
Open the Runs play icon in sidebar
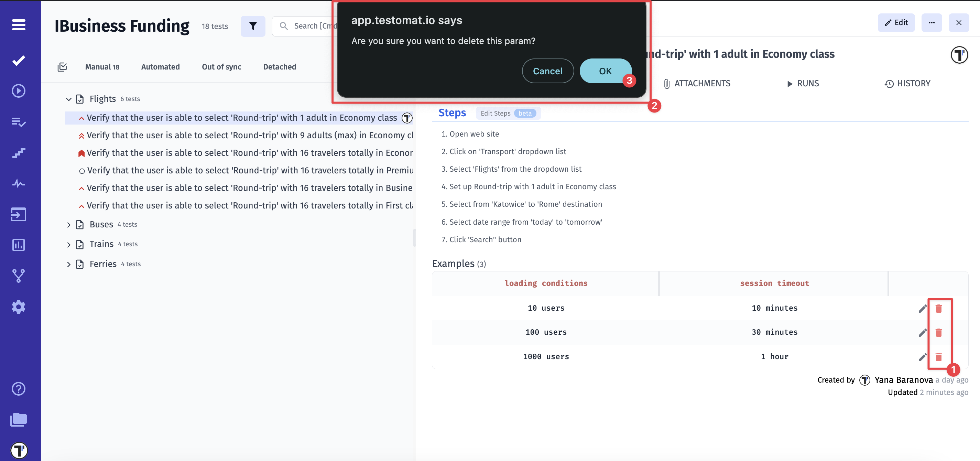click(x=18, y=91)
